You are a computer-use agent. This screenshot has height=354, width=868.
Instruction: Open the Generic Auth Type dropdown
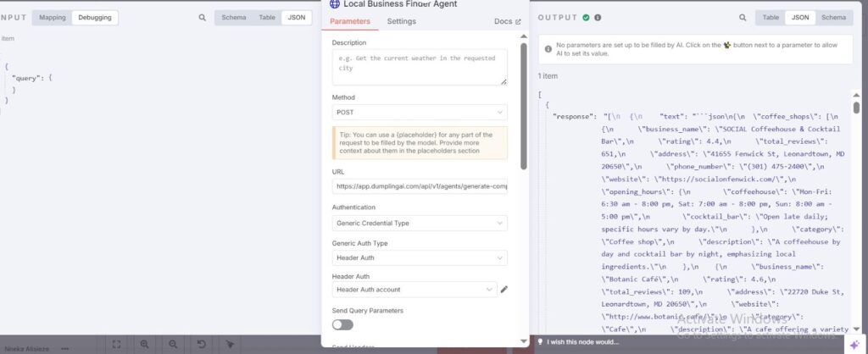click(x=420, y=257)
